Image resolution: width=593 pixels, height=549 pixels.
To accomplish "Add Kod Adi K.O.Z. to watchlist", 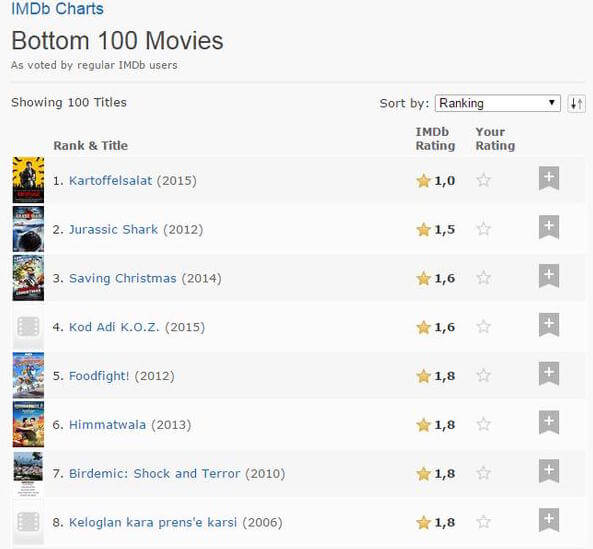I will [549, 325].
